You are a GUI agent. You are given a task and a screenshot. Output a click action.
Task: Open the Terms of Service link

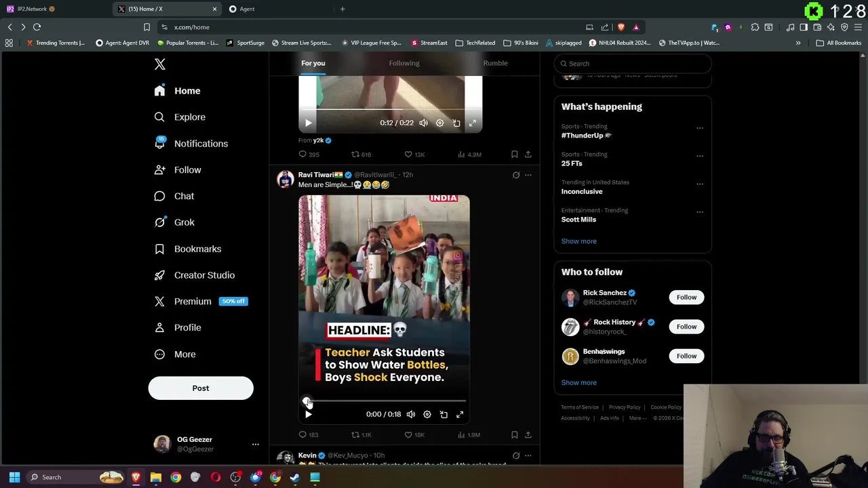580,407
